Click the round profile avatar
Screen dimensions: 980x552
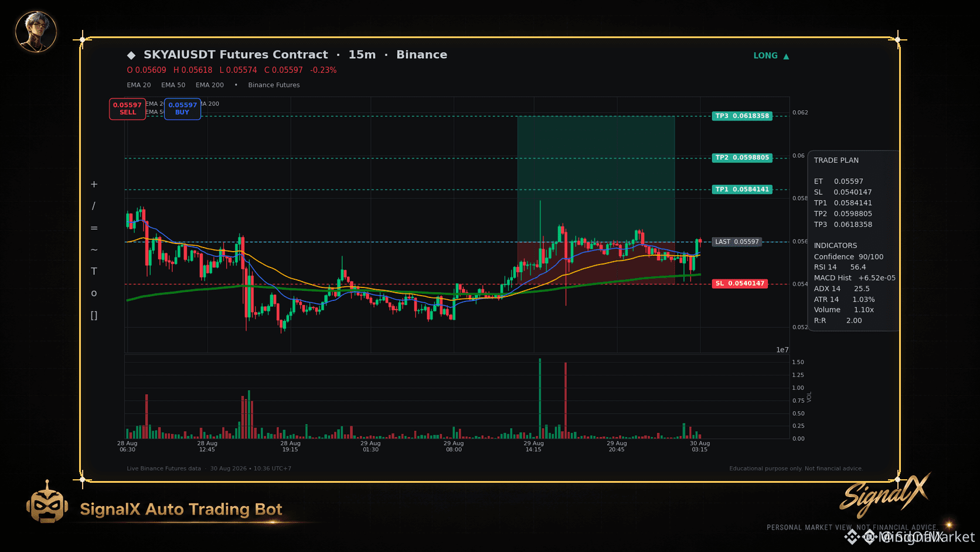(36, 32)
